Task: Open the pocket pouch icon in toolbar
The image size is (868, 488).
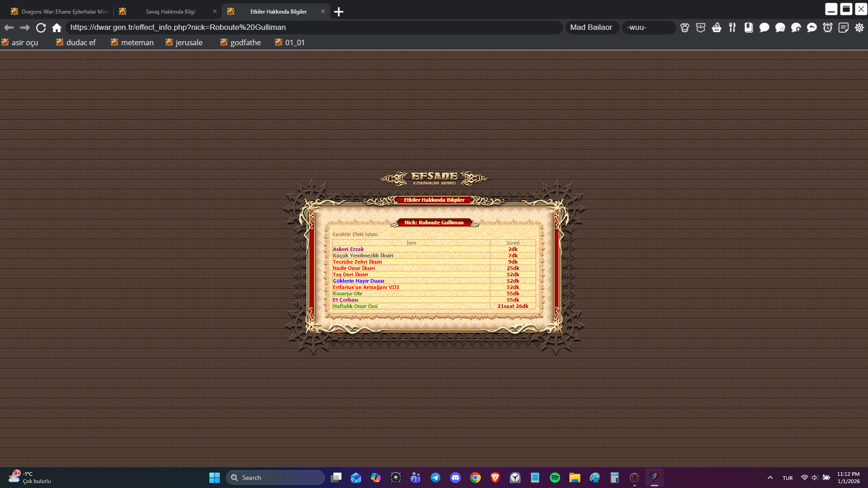Action: tap(701, 28)
